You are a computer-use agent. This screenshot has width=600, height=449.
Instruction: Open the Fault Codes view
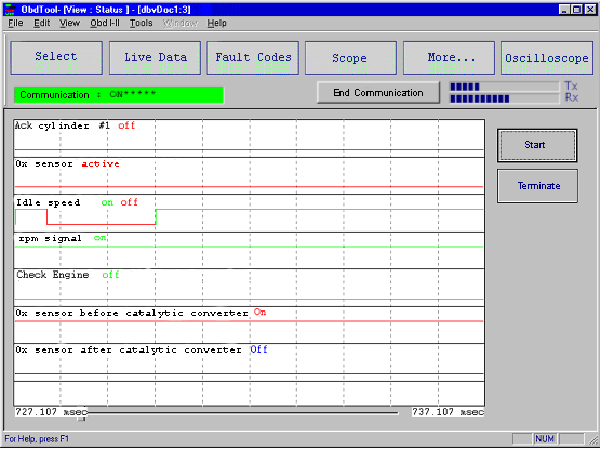pyautogui.click(x=253, y=58)
